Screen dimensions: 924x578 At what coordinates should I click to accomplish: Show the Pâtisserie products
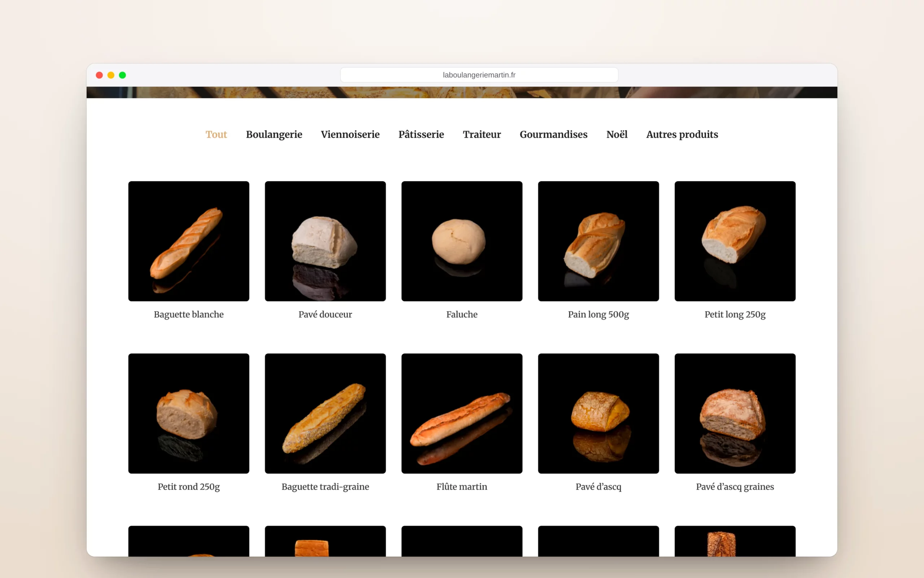(x=421, y=134)
